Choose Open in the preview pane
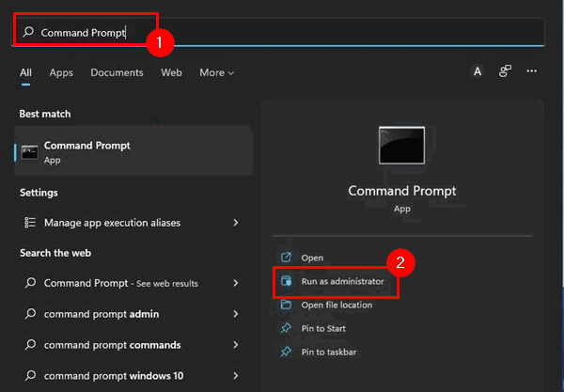 tap(312, 258)
